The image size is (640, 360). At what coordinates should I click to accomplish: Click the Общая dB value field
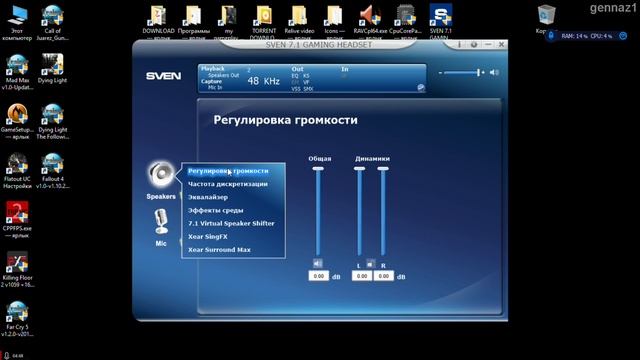pyautogui.click(x=318, y=276)
